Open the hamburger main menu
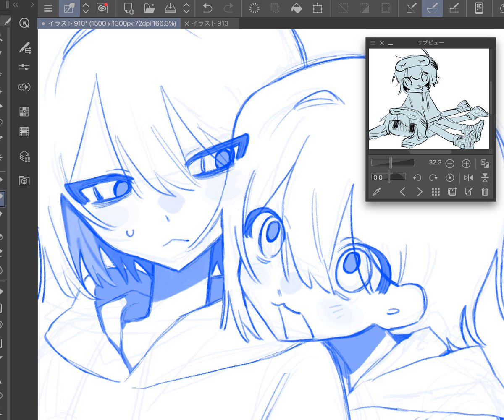 pos(48,8)
